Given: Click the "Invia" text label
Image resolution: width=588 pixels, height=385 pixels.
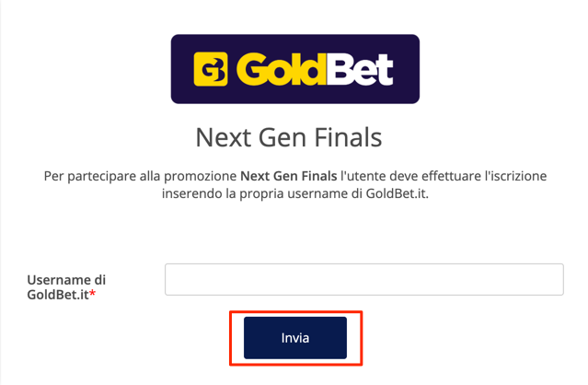Looking at the screenshot, I should coord(295,338).
